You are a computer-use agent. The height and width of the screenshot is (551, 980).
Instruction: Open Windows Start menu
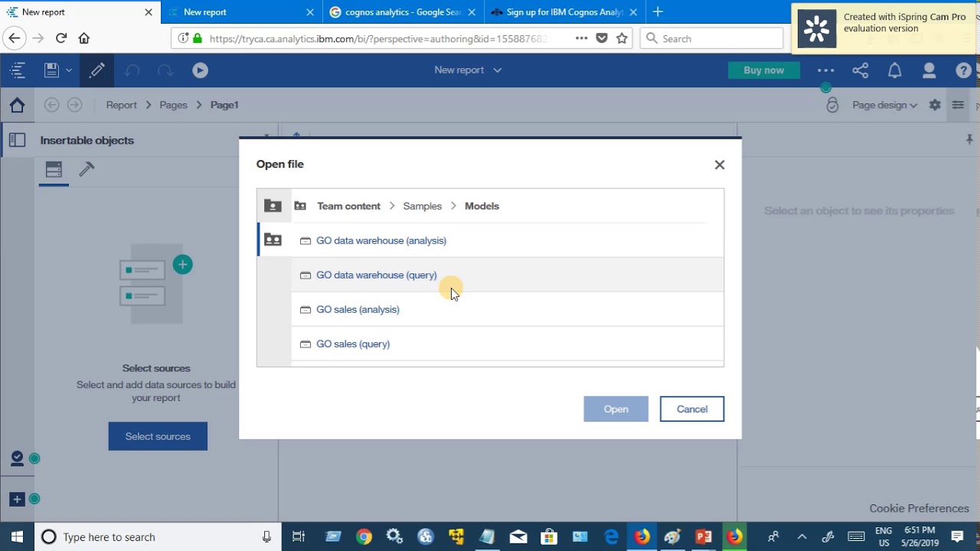[17, 536]
